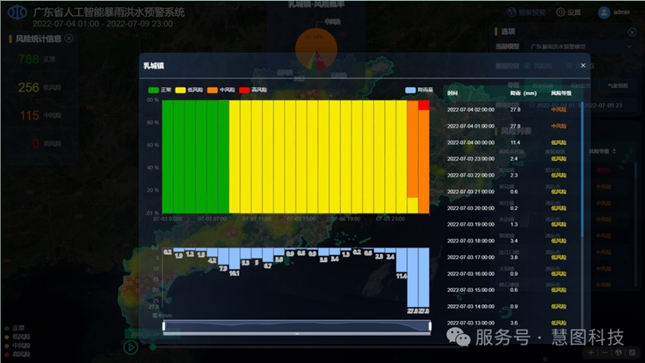This screenshot has height=363, width=645.
Task: Select the 气象预报 tab in the options panel
Action: tap(617, 86)
